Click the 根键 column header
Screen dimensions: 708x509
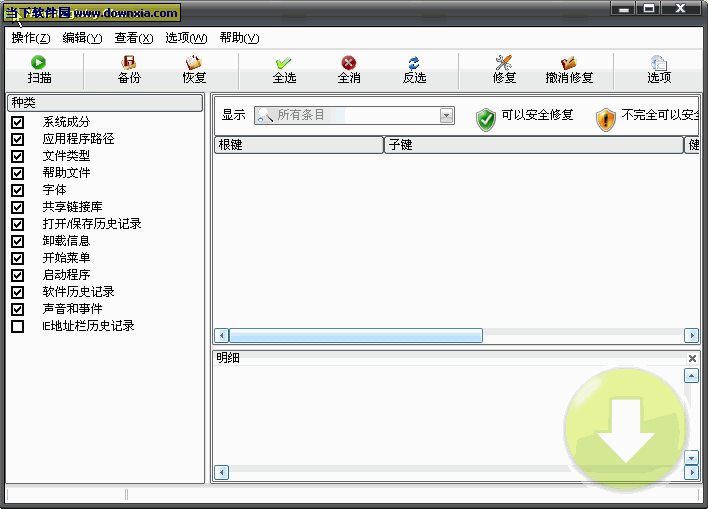click(298, 145)
